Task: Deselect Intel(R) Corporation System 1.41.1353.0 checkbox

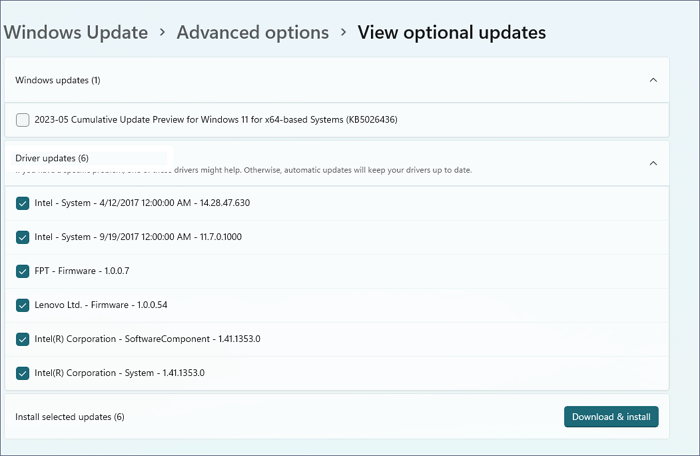Action: coord(23,373)
